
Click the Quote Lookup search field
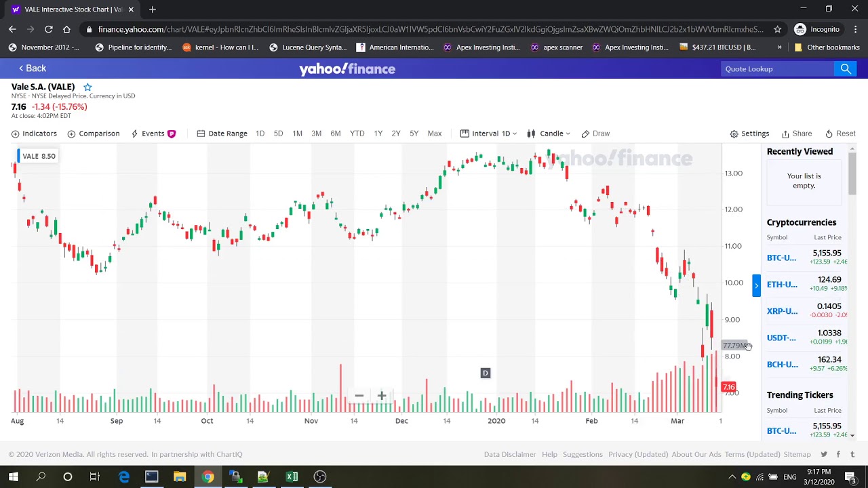[x=777, y=68]
